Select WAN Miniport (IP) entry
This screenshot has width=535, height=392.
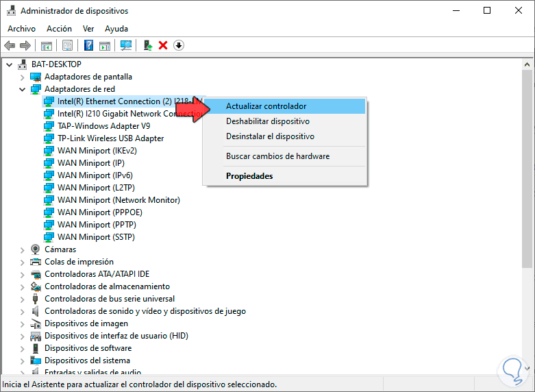(x=91, y=163)
